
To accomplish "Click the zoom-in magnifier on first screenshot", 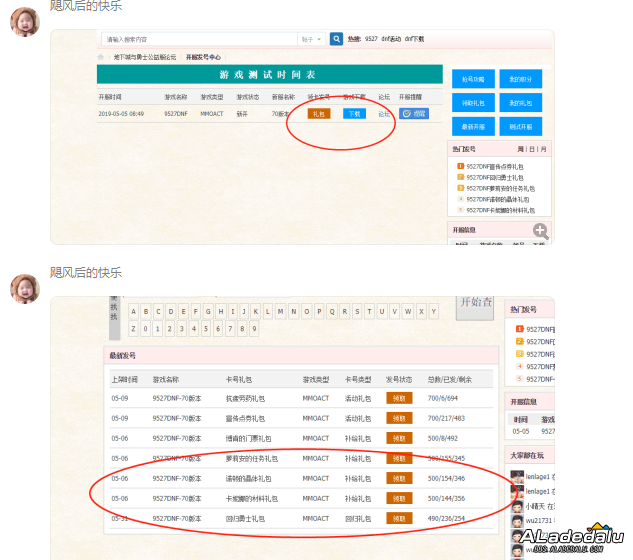I will point(540,231).
